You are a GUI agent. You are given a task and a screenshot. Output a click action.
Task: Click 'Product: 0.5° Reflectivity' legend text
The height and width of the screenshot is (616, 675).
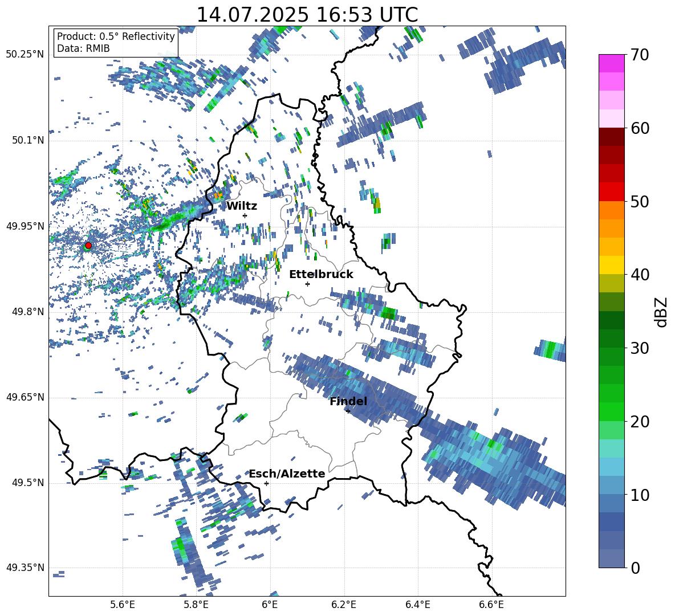coord(116,36)
